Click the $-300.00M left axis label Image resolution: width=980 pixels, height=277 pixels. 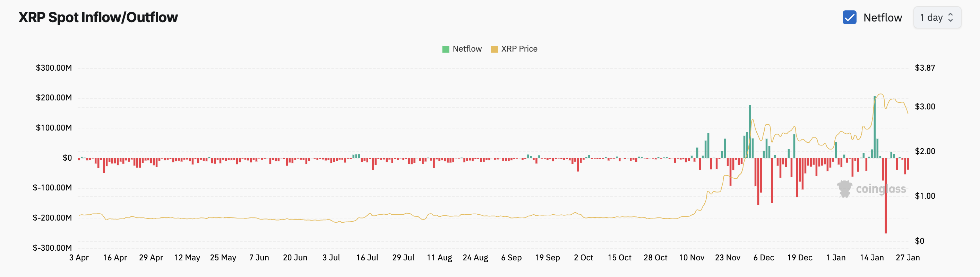[52, 248]
